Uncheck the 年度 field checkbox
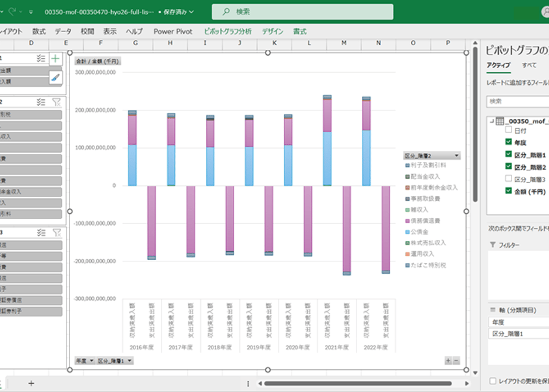The height and width of the screenshot is (392, 549). (509, 142)
